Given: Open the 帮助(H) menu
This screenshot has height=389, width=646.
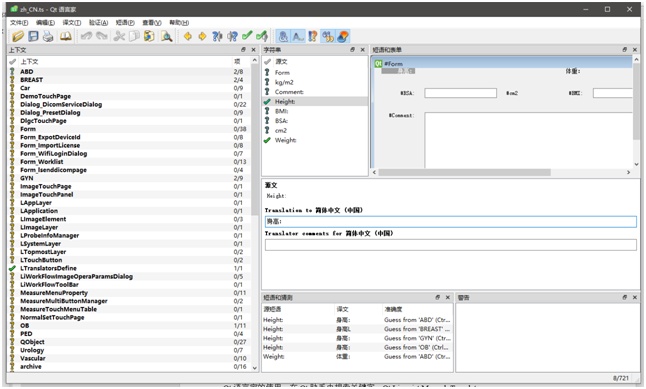Looking at the screenshot, I should pos(179,23).
